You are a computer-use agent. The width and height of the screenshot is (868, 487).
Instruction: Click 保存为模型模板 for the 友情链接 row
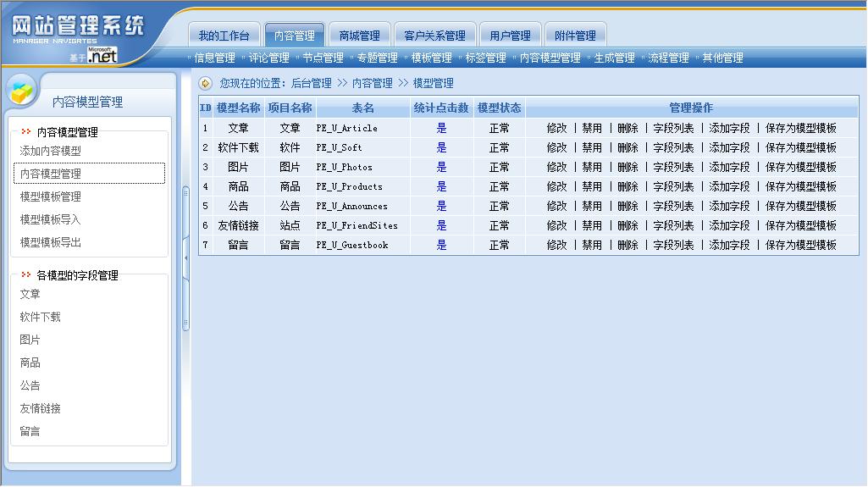coord(800,225)
